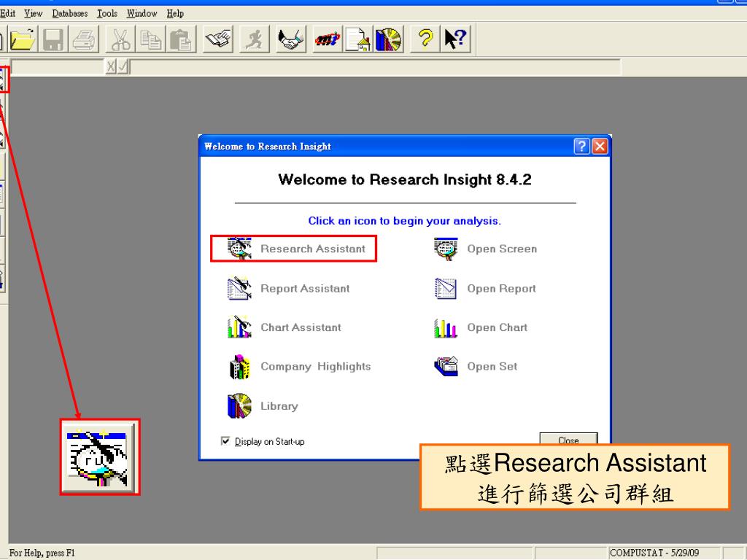Image resolution: width=747 pixels, height=560 pixels.
Task: Choose Open Chart in welcome dialog
Action: coord(480,327)
